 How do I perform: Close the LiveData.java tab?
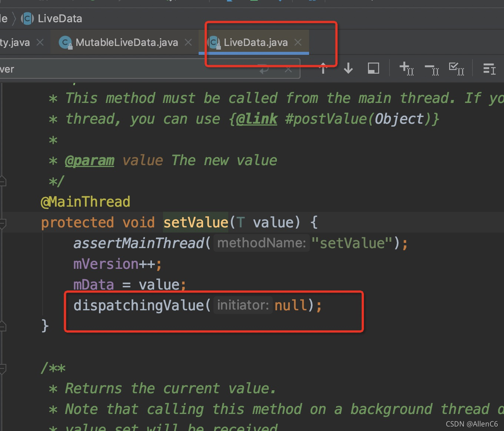pyautogui.click(x=298, y=42)
